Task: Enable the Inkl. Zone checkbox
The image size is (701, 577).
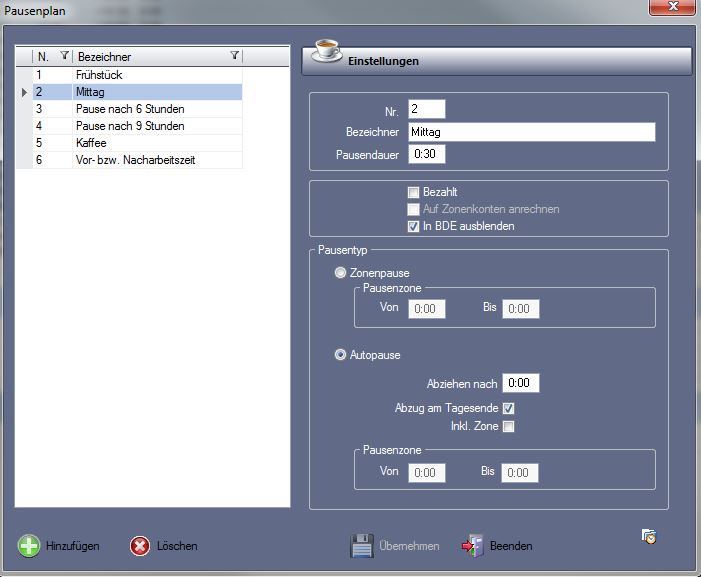Action: [508, 426]
